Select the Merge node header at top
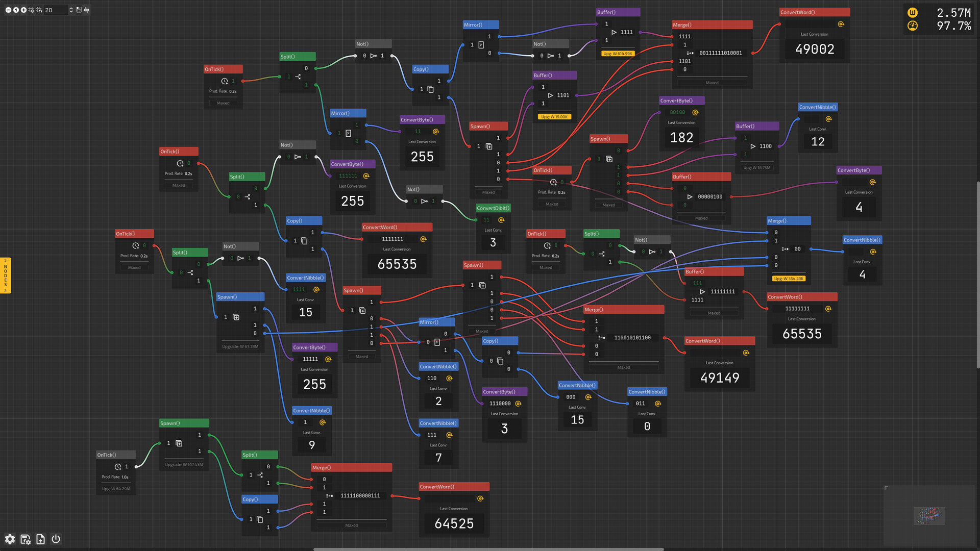Viewport: 980px width, 551px height. 712,24
